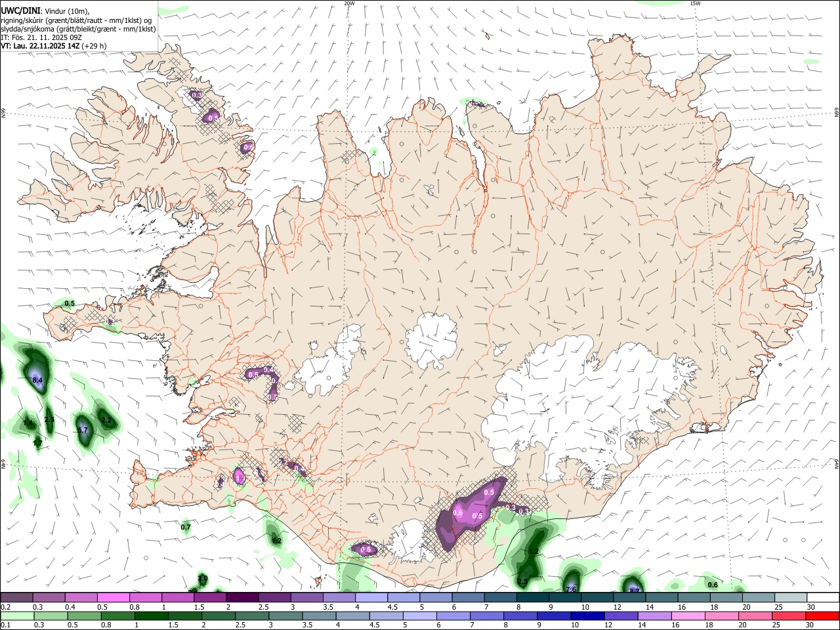This screenshot has height=630, width=840.
Task: Select the bright red 30 swatch in lower legend
Action: (x=822, y=616)
